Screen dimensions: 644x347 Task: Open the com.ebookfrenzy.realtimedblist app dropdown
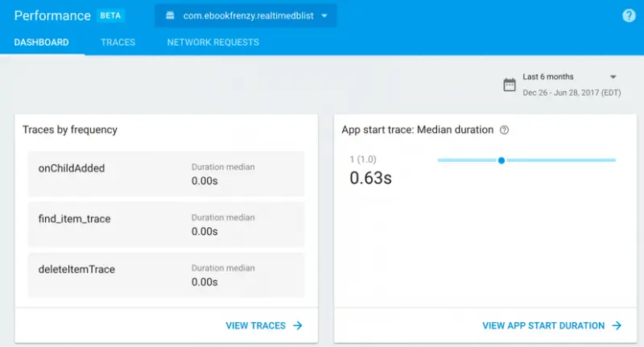pyautogui.click(x=246, y=16)
